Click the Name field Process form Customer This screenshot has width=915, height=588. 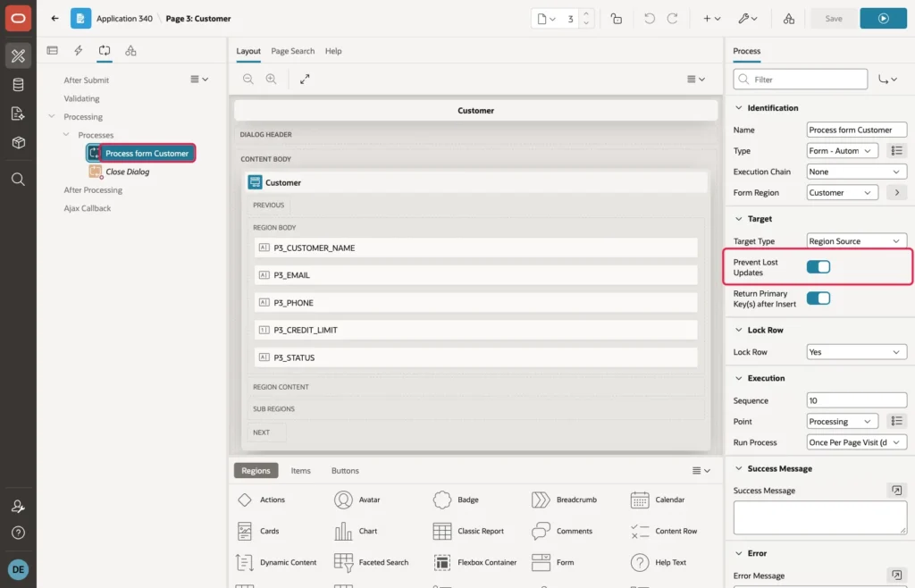tap(857, 130)
